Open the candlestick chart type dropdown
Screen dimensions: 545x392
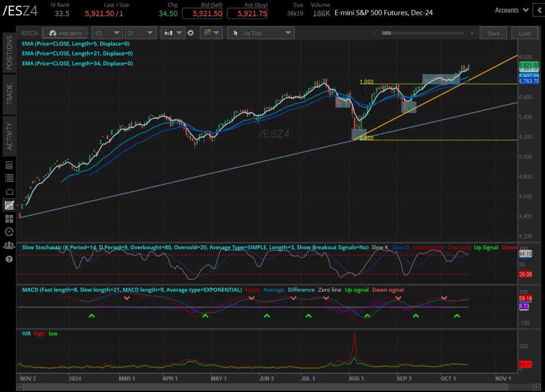[173, 33]
